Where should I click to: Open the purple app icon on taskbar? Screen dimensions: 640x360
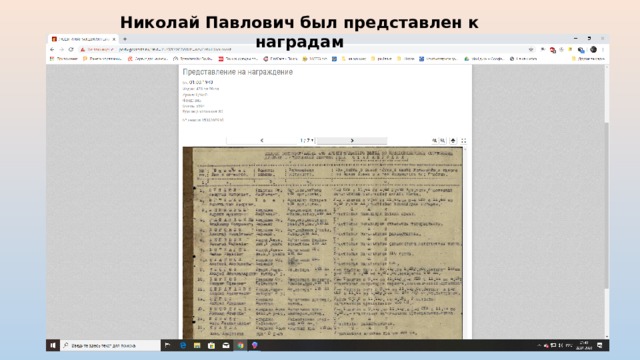(x=255, y=345)
